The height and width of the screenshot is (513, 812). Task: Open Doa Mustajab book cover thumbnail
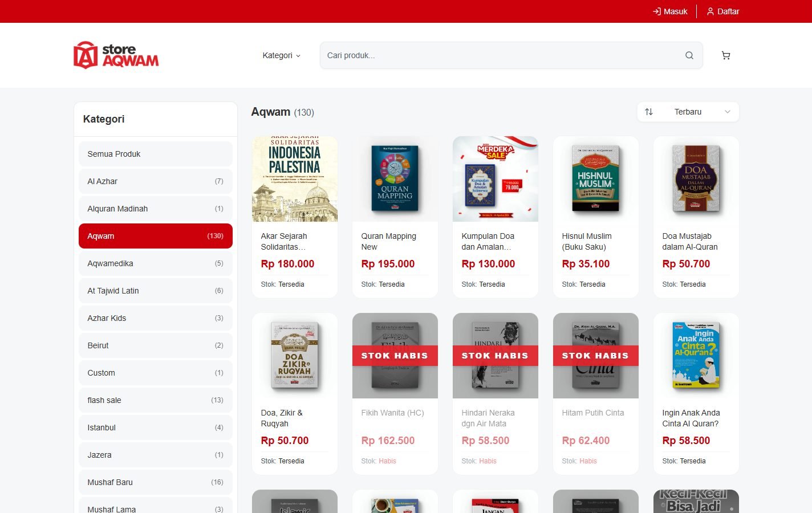pyautogui.click(x=696, y=179)
